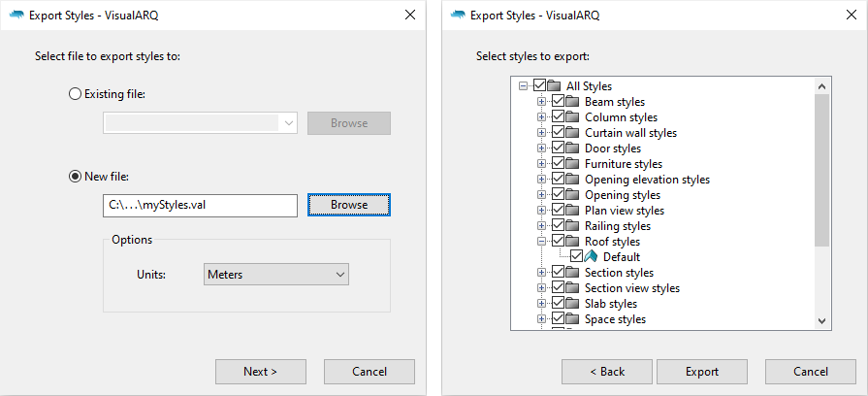This screenshot has width=868, height=396.
Task: Click the styles list vertical scrollbar thumb
Action: (821, 170)
